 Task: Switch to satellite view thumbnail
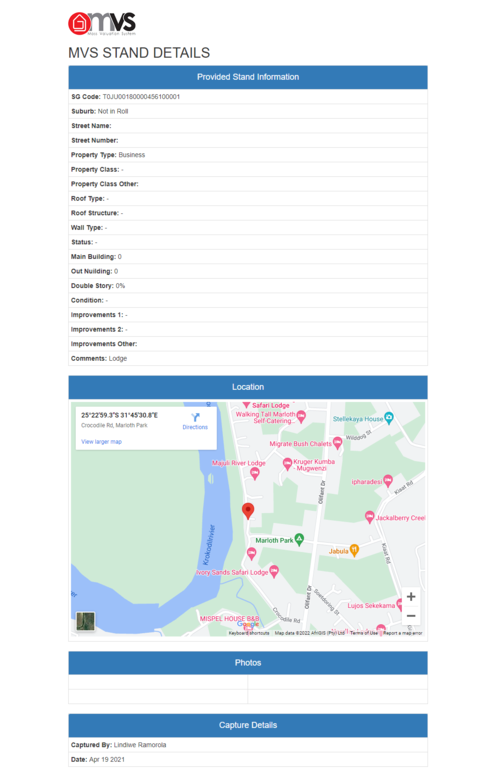click(x=86, y=622)
